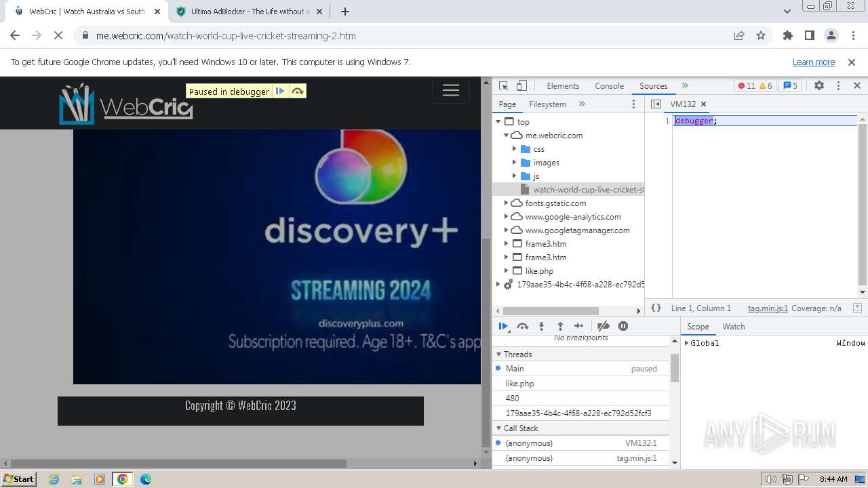Step into next function call

(x=541, y=326)
